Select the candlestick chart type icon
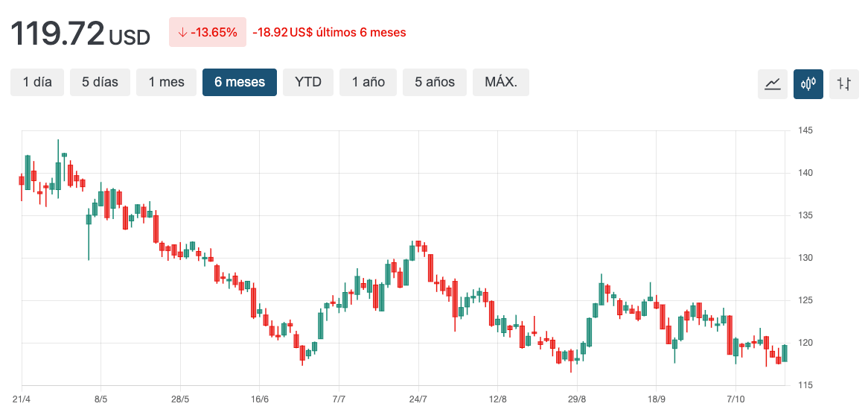 coord(808,83)
